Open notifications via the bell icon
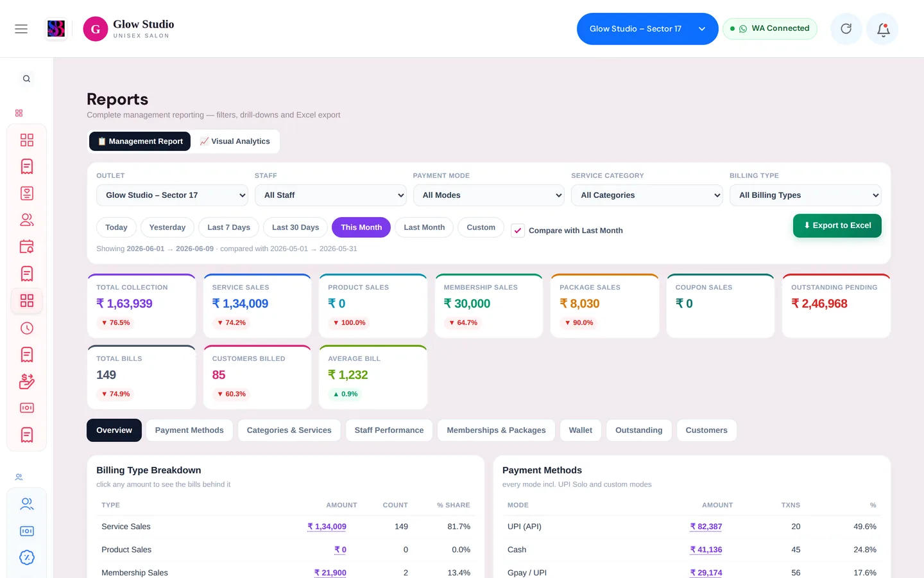The height and width of the screenshot is (578, 924). 883,29
